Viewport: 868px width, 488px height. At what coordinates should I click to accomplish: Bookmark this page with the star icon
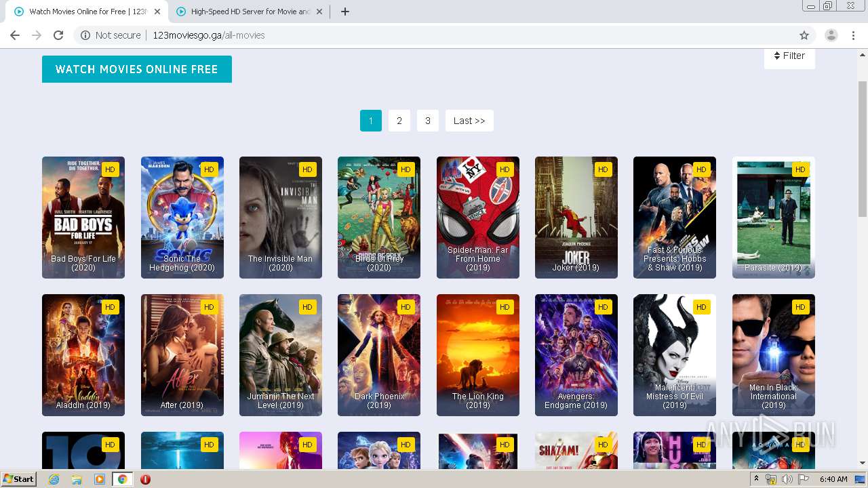click(804, 35)
